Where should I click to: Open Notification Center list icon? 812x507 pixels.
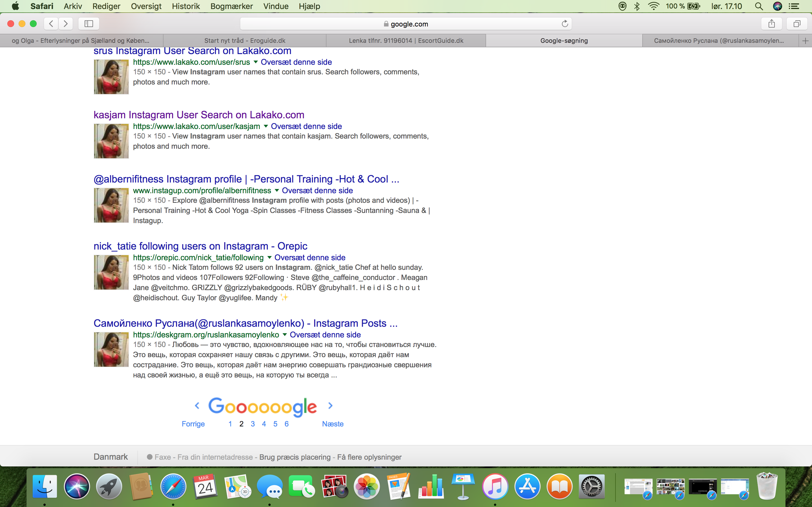click(794, 6)
